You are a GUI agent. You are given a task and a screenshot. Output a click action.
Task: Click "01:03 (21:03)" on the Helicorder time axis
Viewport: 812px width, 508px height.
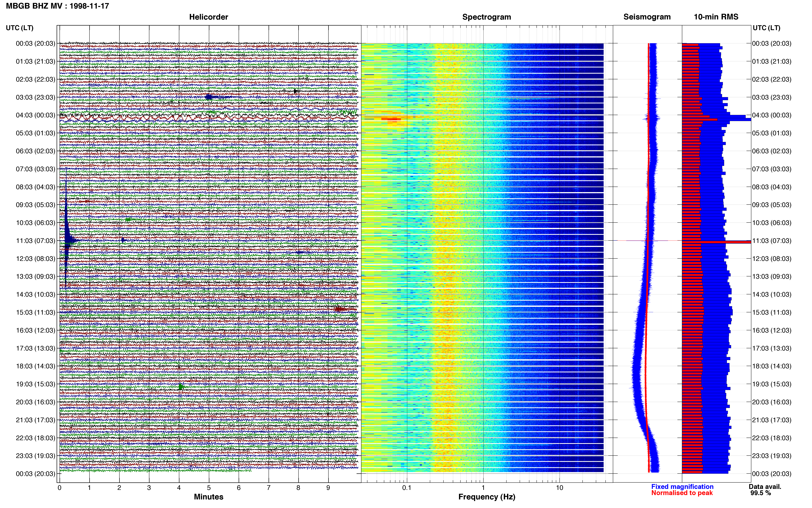(x=36, y=61)
